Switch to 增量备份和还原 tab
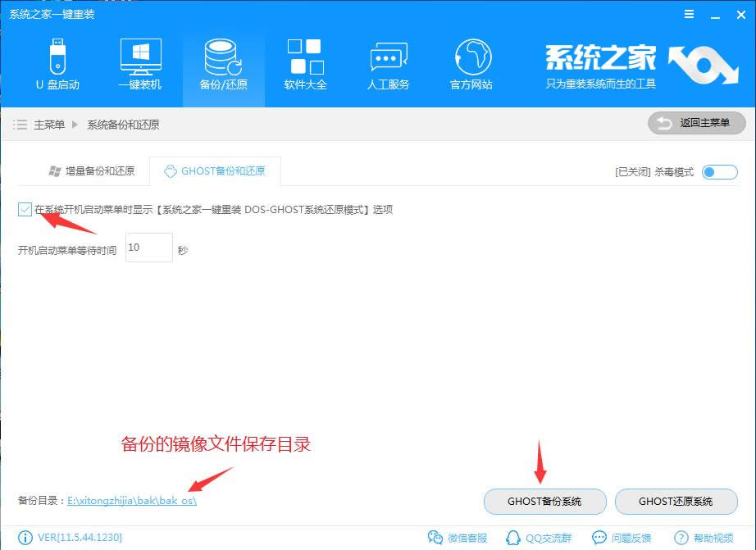 [x=92, y=171]
